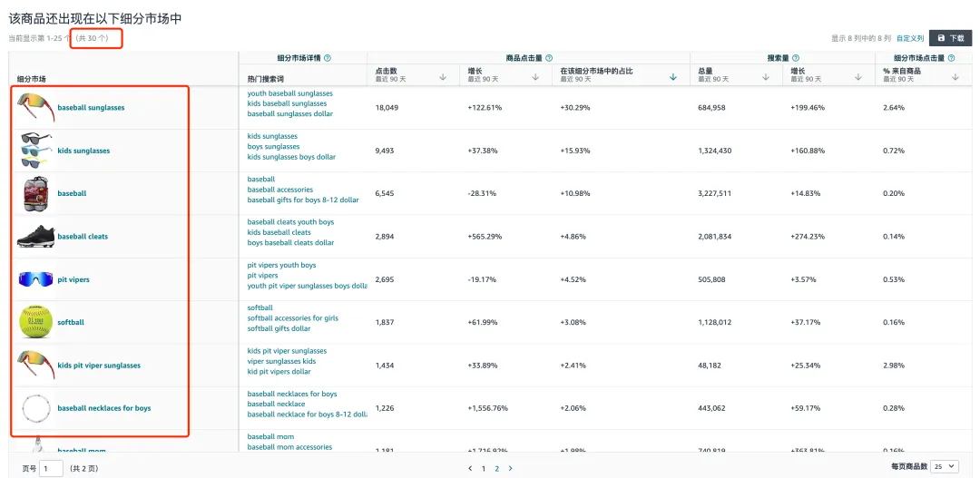This screenshot has width=980, height=478.
Task: Sort by click growth column arrow
Action: pos(535,77)
